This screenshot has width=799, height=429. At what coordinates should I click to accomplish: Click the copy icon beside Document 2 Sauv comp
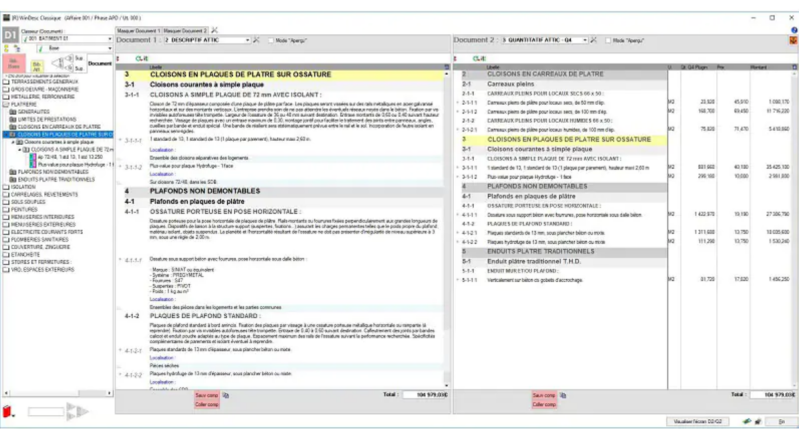(x=563, y=395)
